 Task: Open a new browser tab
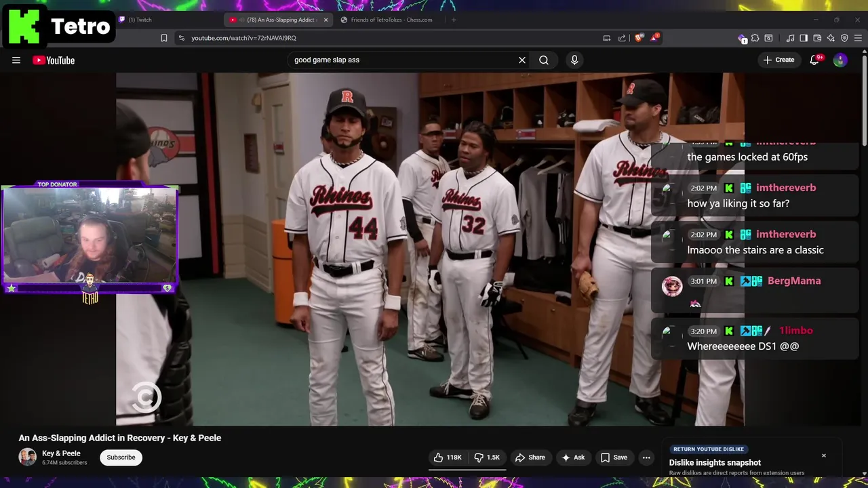pyautogui.click(x=454, y=20)
